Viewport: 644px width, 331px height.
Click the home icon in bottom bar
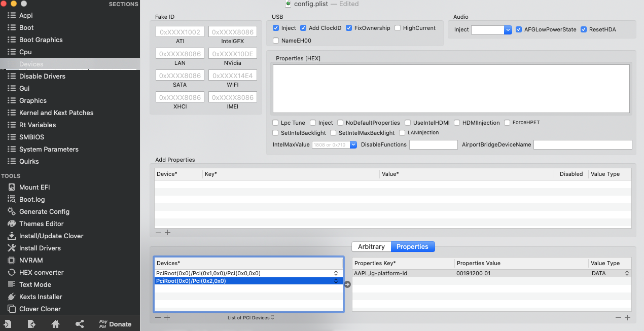click(56, 324)
